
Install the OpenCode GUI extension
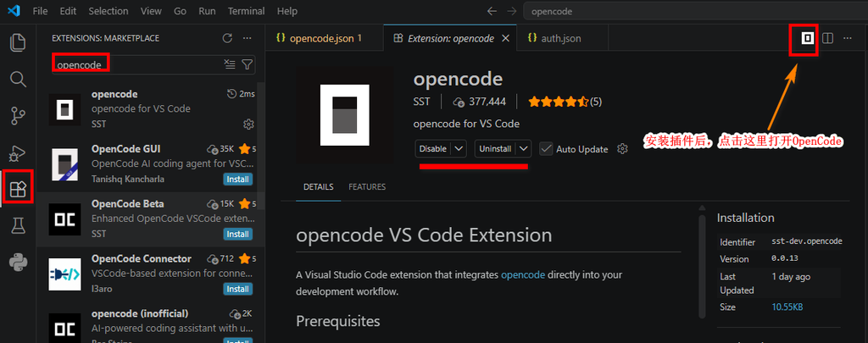(x=237, y=180)
